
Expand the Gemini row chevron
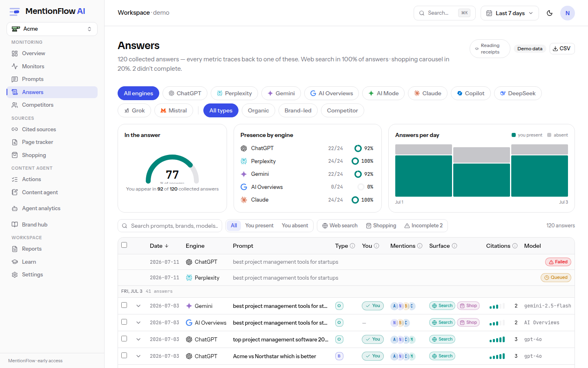tap(138, 306)
